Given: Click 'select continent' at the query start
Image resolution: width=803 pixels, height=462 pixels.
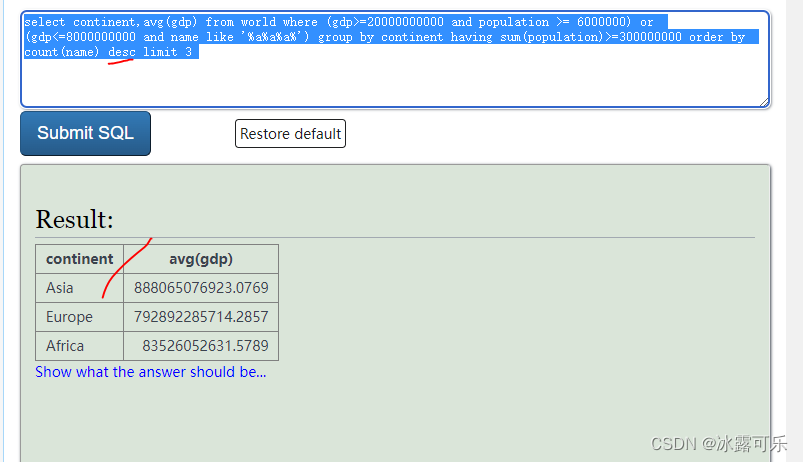Looking at the screenshot, I should point(80,22).
